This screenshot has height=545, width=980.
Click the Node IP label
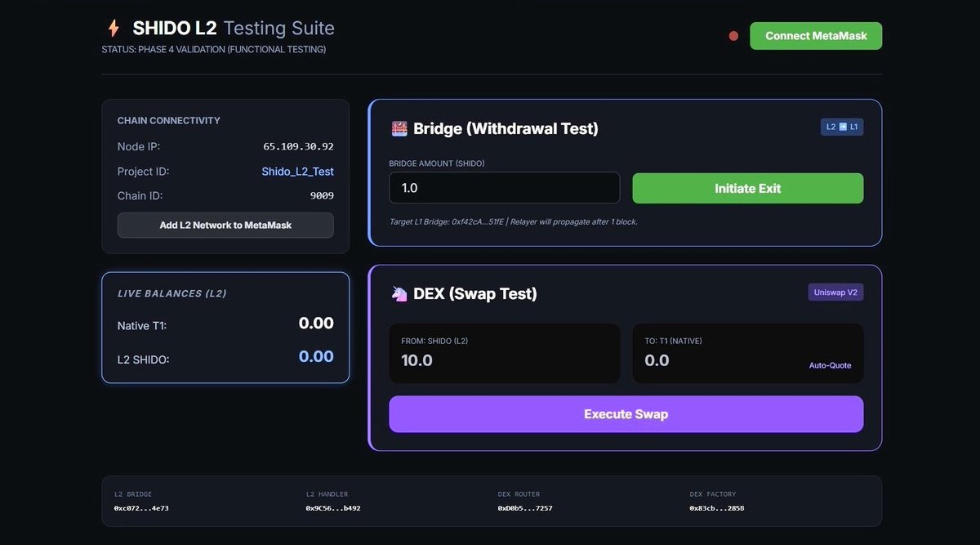pos(139,147)
